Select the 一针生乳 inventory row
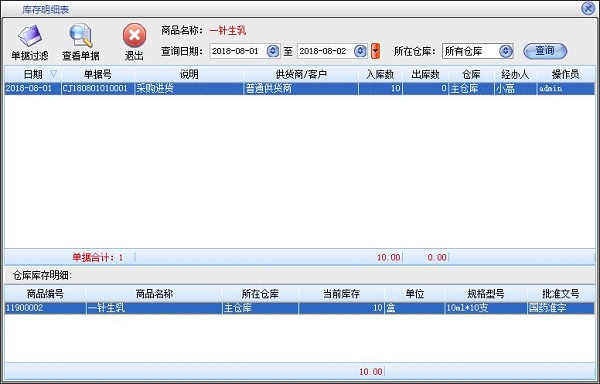 coord(300,308)
